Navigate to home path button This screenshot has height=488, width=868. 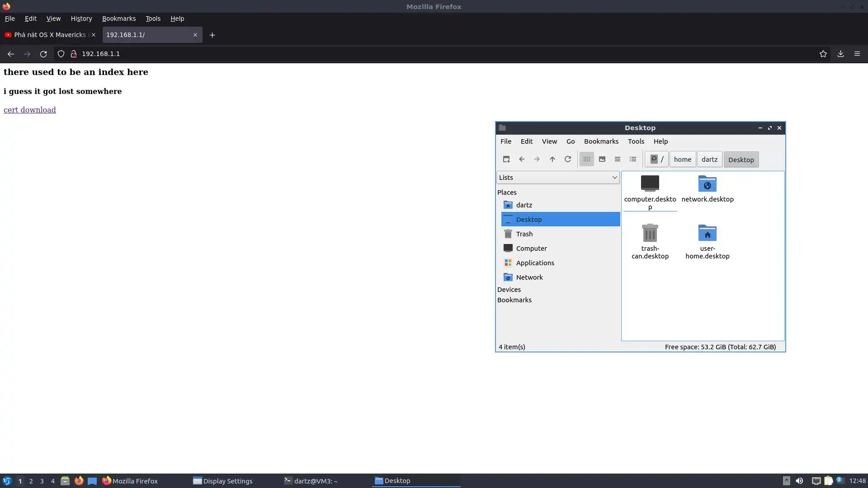(x=682, y=159)
